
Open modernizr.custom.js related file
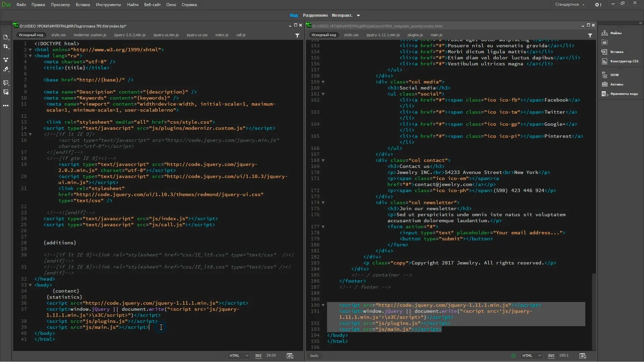point(90,35)
